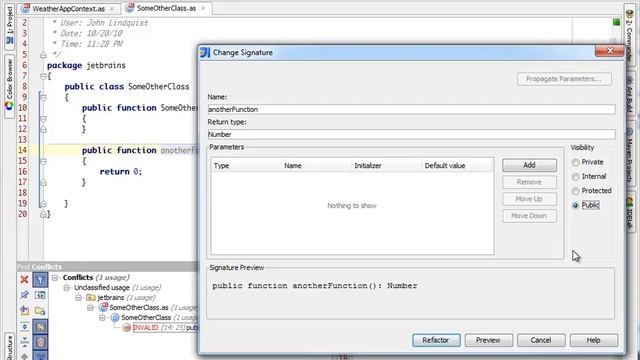Toggle the group by package folder icon
The image size is (640, 360).
coord(40,327)
